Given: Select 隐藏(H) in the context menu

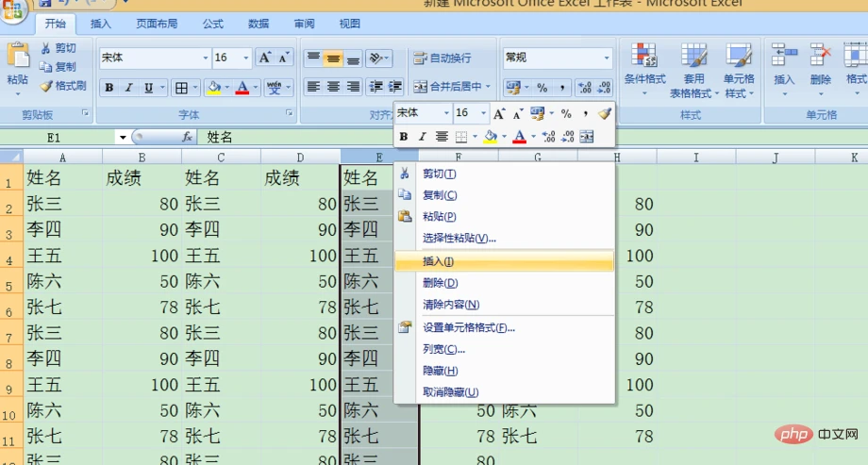Looking at the screenshot, I should pos(440,371).
